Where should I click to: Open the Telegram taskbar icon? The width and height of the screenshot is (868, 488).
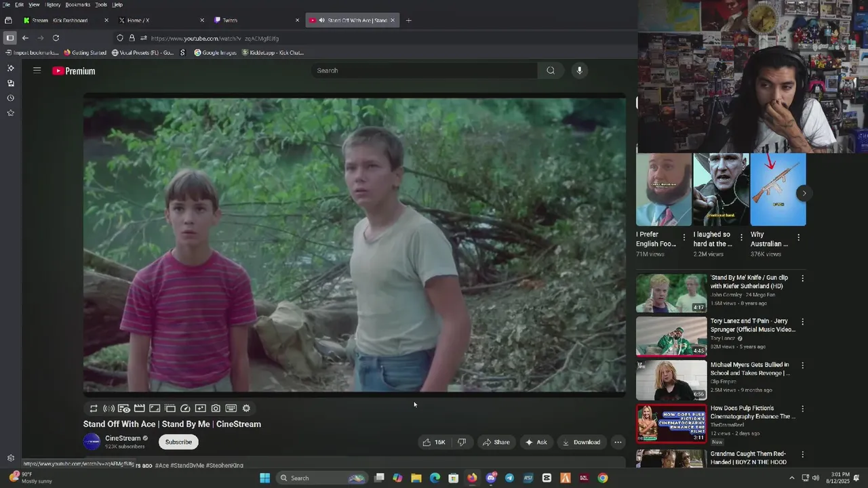[509, 478]
